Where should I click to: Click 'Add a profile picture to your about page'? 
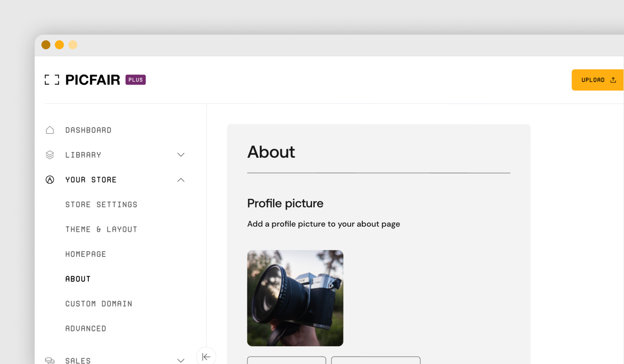tap(324, 224)
